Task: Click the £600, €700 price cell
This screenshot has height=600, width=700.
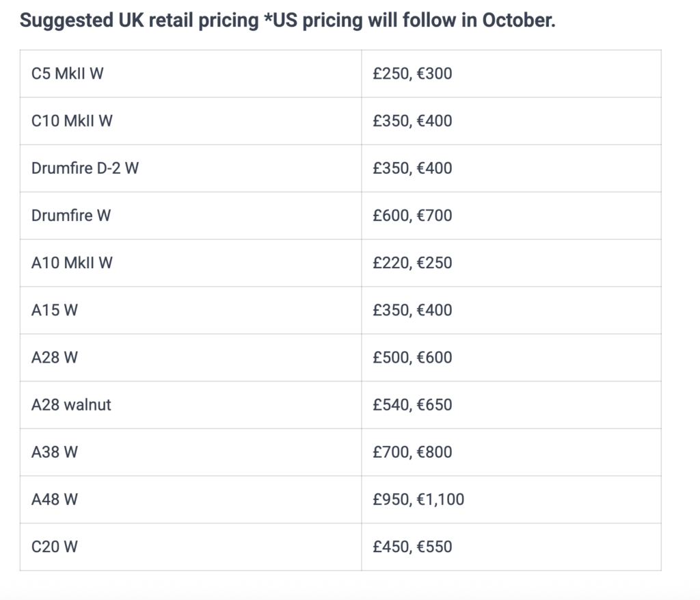Action: (x=412, y=216)
